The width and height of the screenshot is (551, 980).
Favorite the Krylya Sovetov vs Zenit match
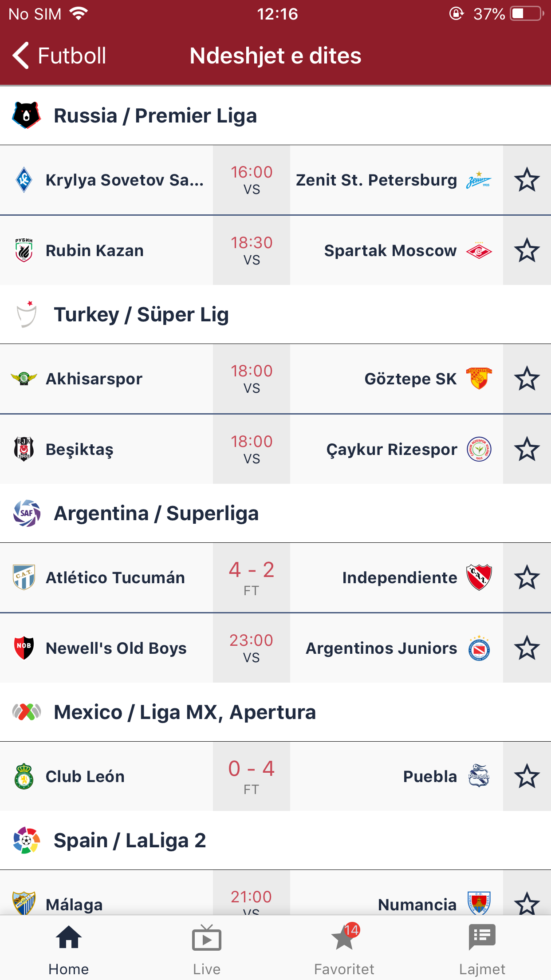click(x=527, y=180)
